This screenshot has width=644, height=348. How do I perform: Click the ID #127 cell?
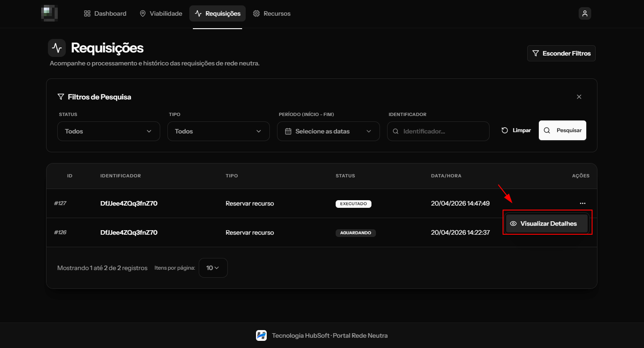60,203
